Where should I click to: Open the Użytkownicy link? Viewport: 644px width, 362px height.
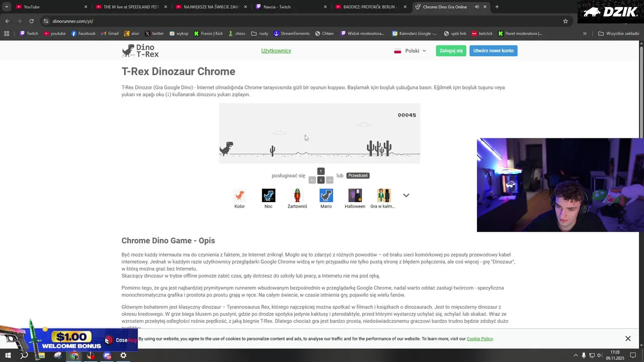pyautogui.click(x=276, y=51)
